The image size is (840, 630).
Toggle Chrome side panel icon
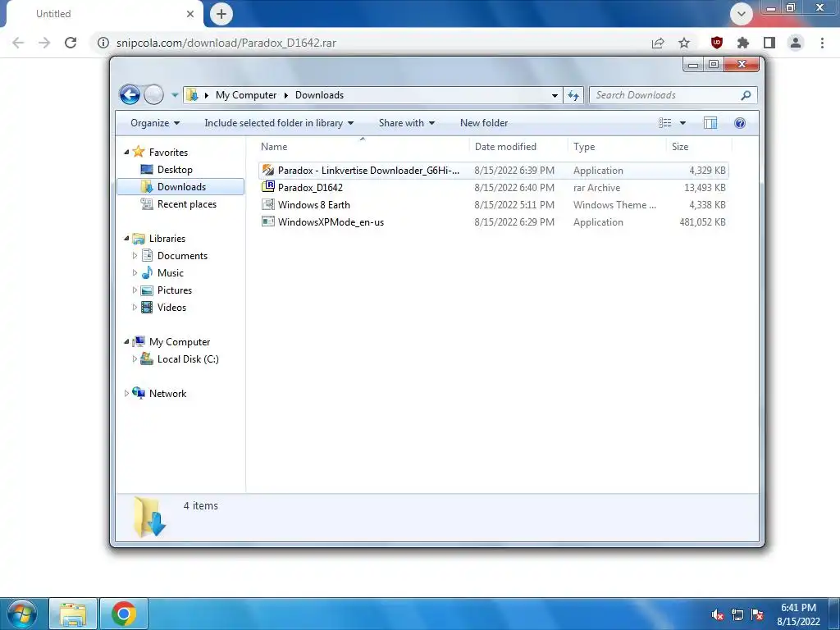pyautogui.click(x=769, y=43)
